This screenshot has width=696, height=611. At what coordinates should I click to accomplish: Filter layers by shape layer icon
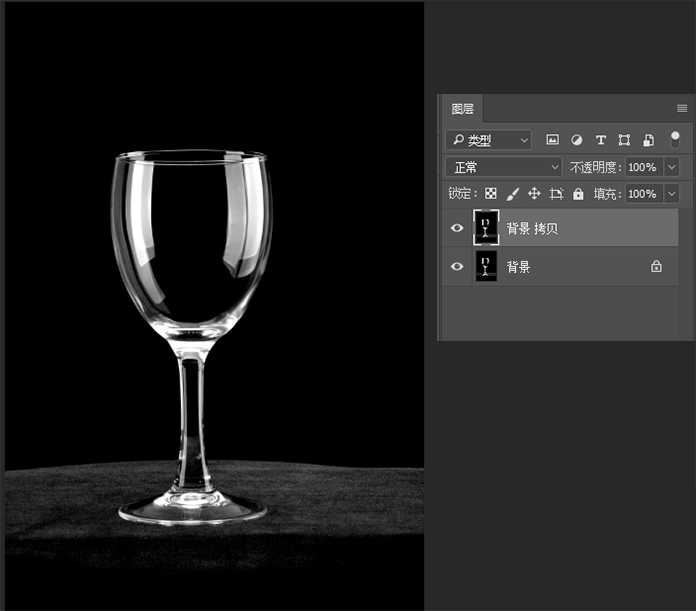624,140
